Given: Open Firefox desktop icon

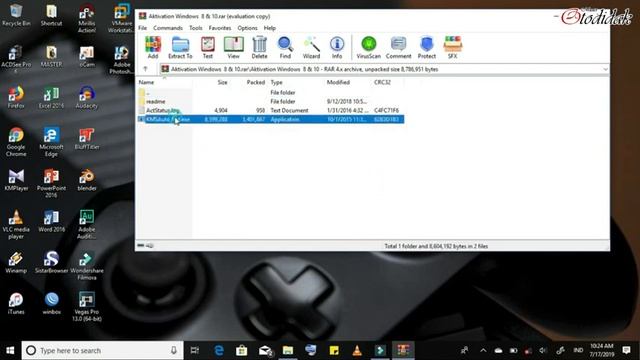Looking at the screenshot, I should (16, 97).
